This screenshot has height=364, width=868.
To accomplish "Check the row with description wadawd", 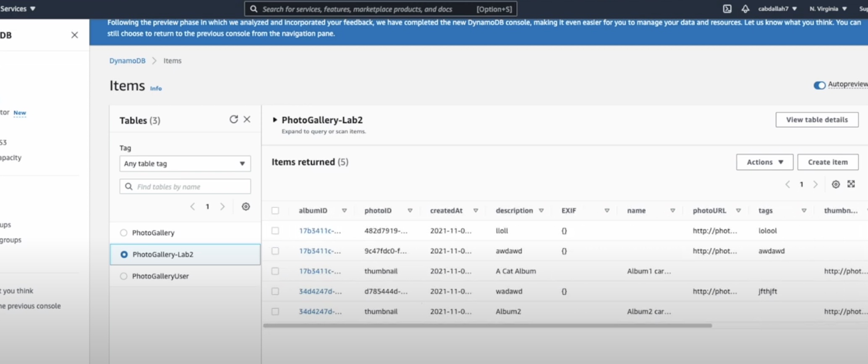I will 275,291.
